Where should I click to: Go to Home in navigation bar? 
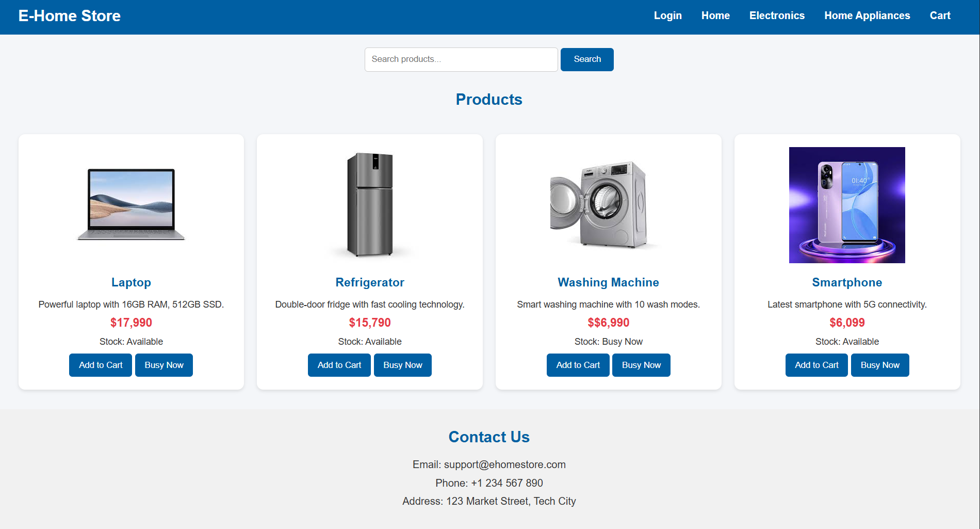[715, 16]
